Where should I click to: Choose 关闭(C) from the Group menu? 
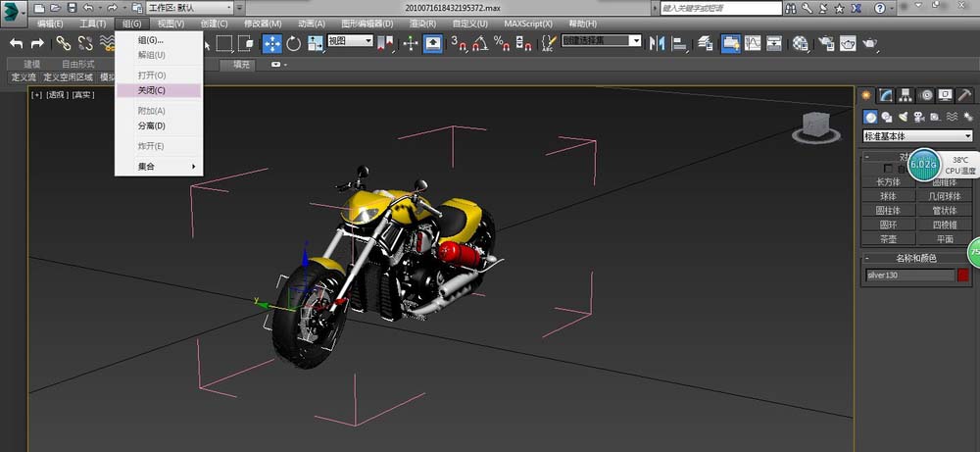point(152,90)
